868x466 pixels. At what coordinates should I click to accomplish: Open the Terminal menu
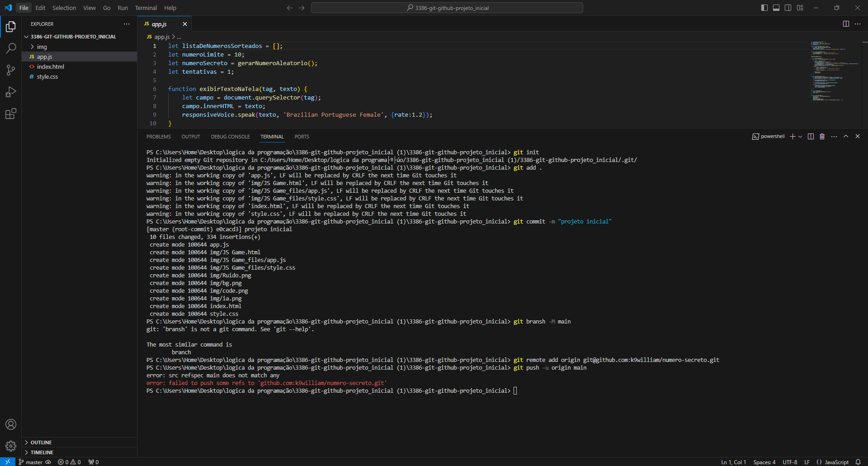[x=146, y=8]
